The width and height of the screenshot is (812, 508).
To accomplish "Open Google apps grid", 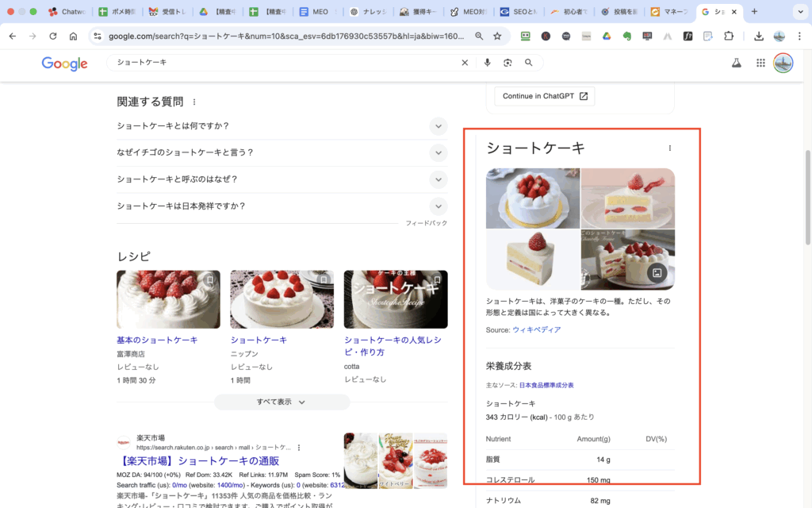I will click(x=760, y=63).
